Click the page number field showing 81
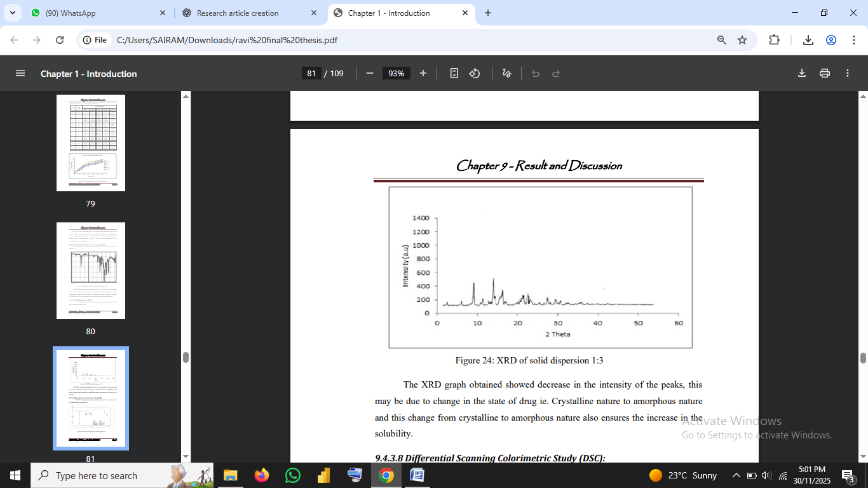This screenshot has height=488, width=868. (311, 74)
